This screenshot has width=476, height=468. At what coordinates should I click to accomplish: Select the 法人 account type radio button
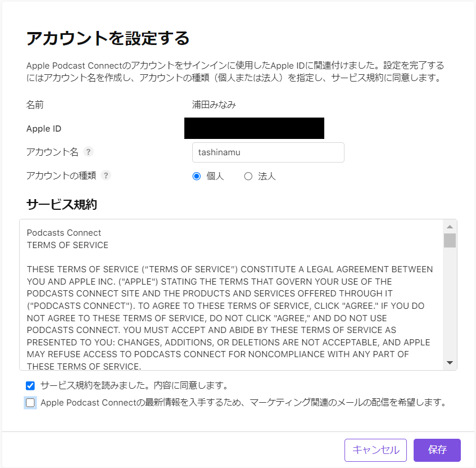[x=248, y=176]
